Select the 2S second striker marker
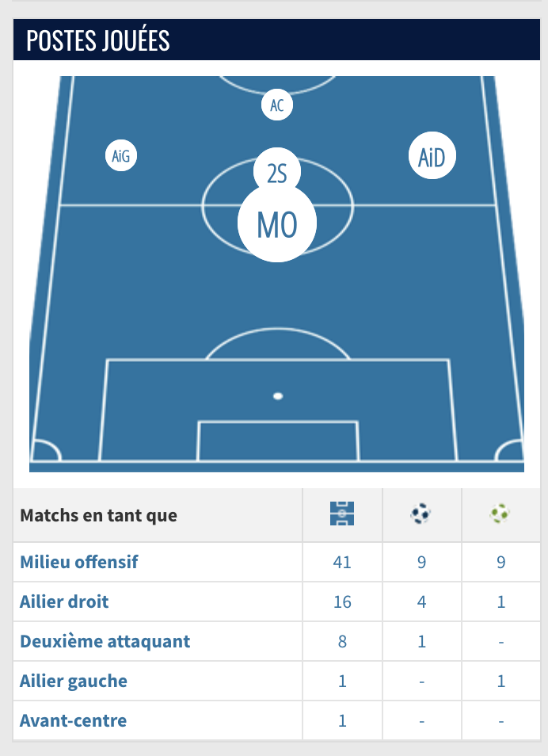The width and height of the screenshot is (548, 756). (276, 173)
